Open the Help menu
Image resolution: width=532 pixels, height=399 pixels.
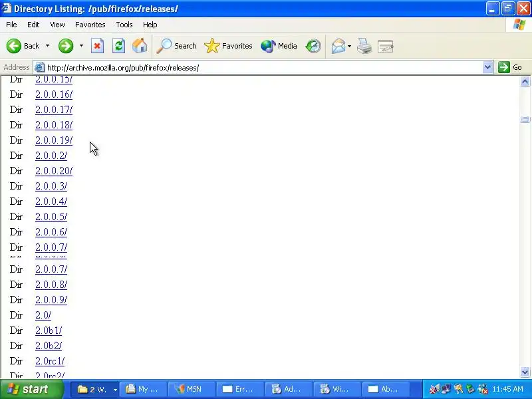point(150,25)
